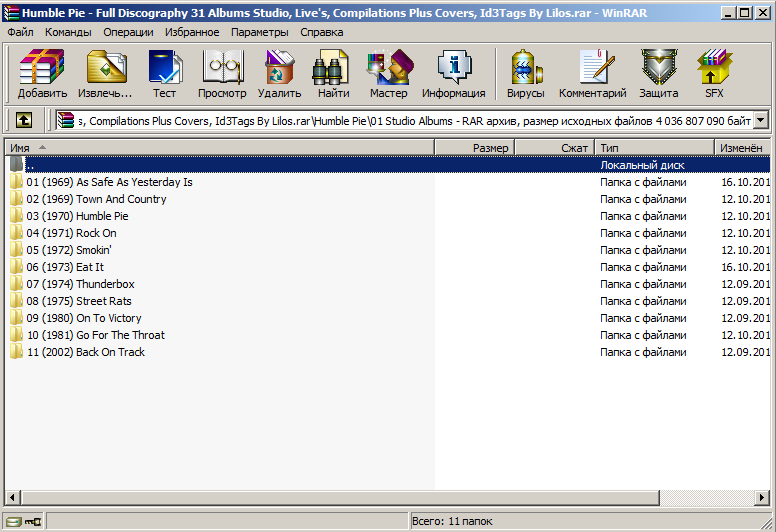The width and height of the screenshot is (776, 532).
Task: Select '09 (1980) On To Victory' row
Action: click(x=388, y=318)
